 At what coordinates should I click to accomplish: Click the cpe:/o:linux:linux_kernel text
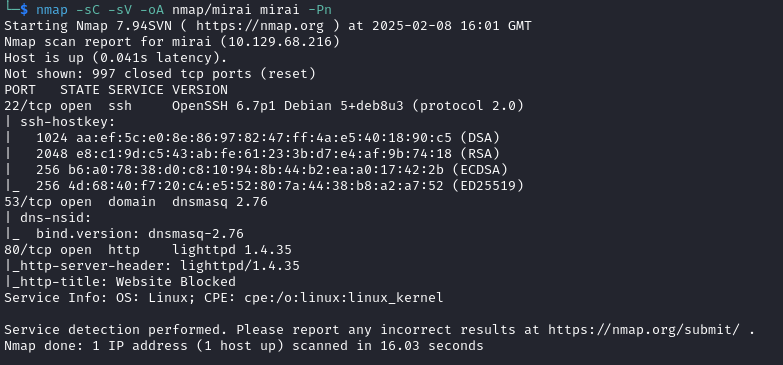point(344,298)
